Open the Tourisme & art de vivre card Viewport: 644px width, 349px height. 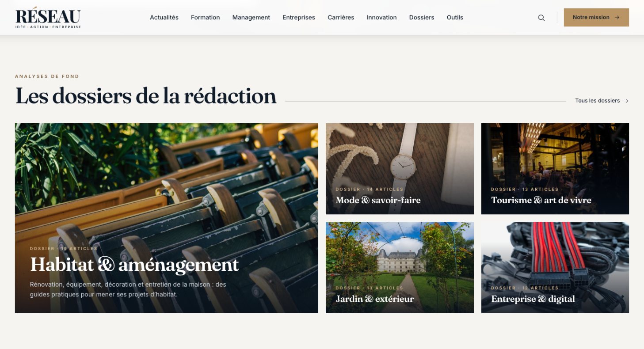[x=555, y=169]
